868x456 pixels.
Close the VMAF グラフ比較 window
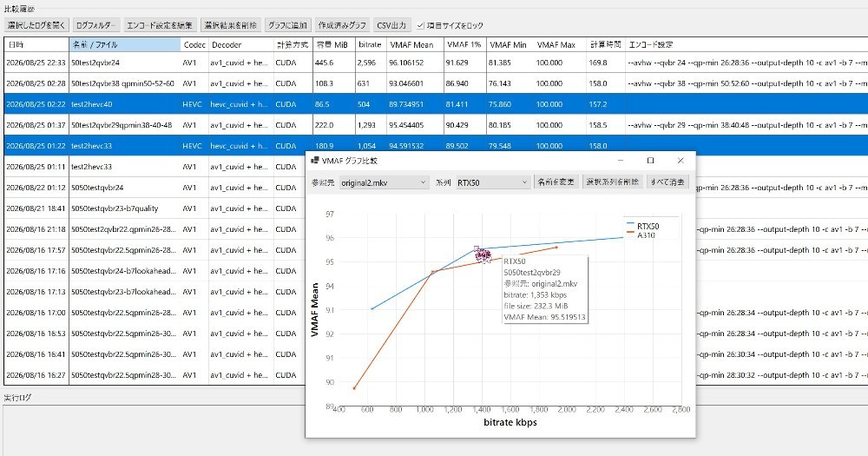coord(681,161)
